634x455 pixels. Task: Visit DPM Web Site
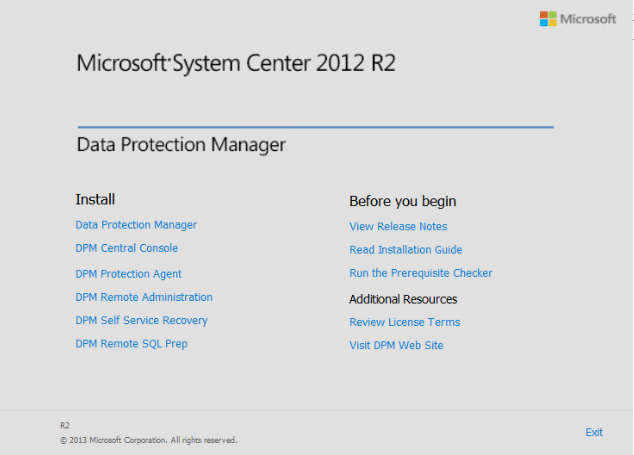click(x=396, y=346)
